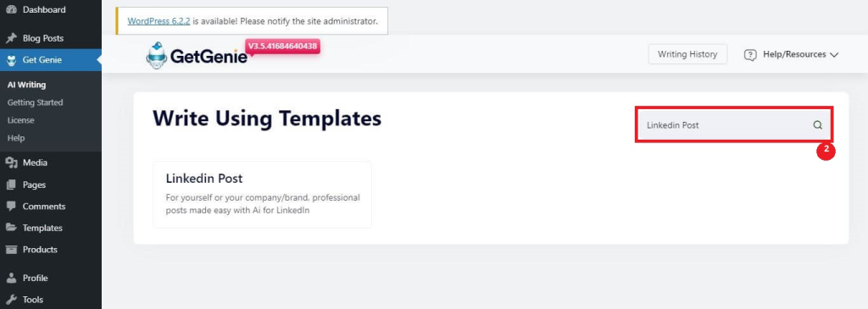Open the Tools wrench menu

coord(26,300)
